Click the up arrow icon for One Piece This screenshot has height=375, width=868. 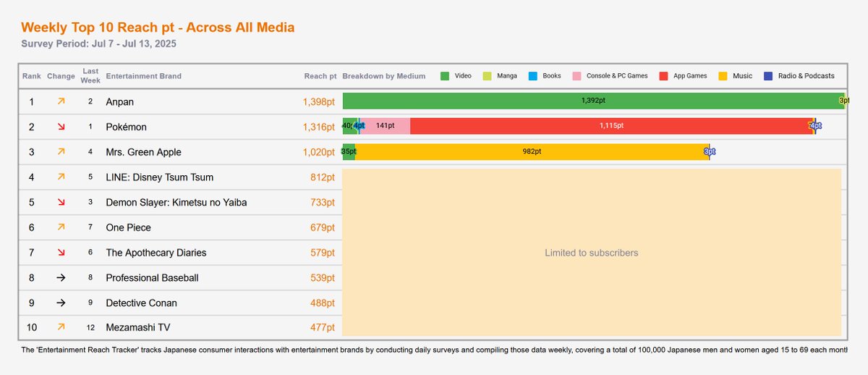click(x=61, y=227)
